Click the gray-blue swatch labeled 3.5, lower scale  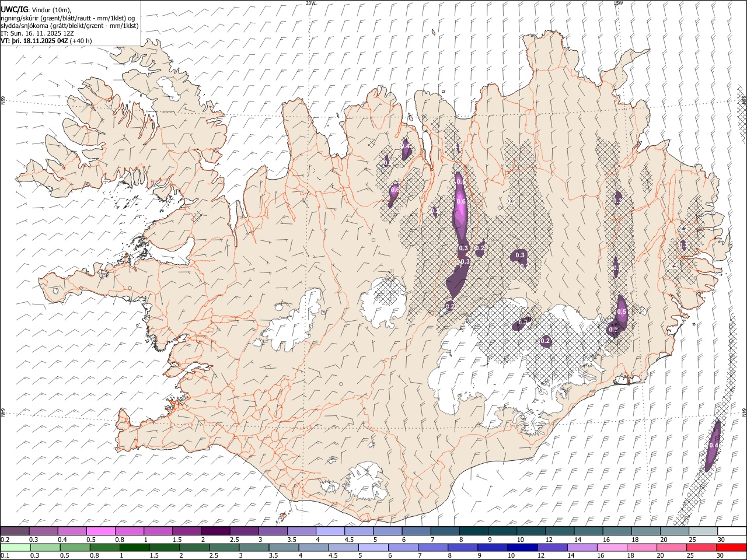284,547
